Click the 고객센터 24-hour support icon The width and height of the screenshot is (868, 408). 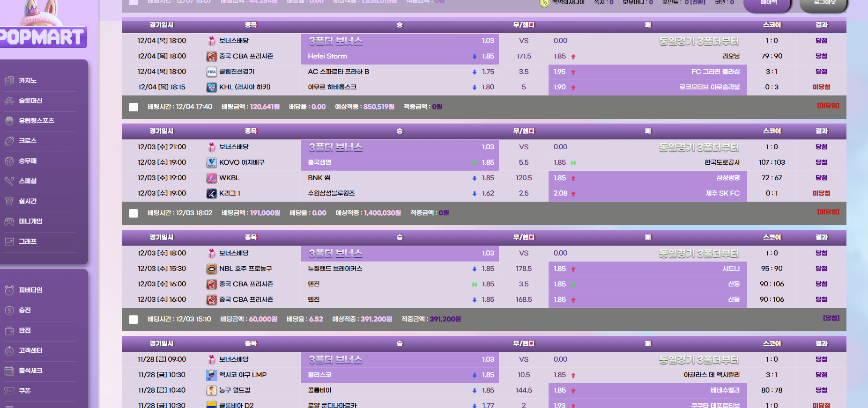coord(9,350)
